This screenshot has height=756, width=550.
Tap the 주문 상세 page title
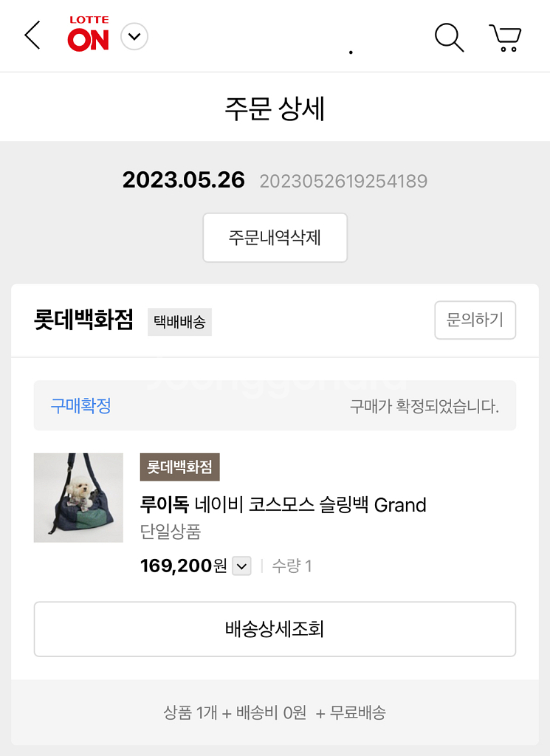coord(275,109)
